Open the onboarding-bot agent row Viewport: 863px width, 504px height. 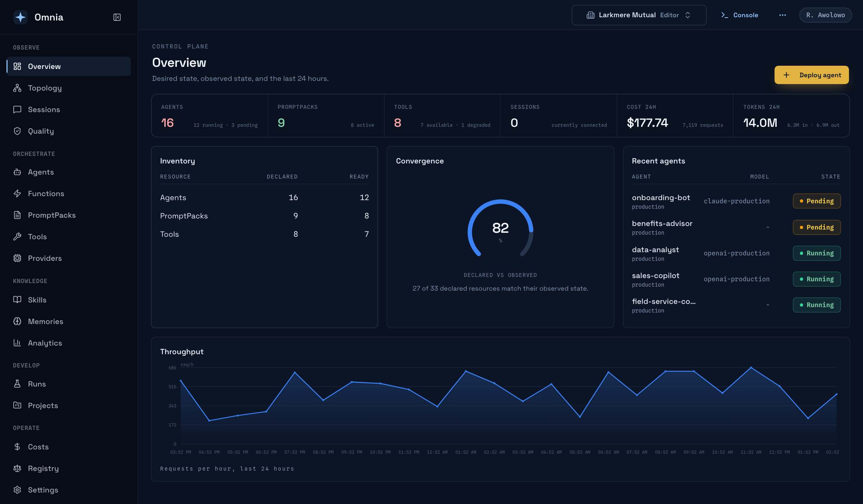click(736, 201)
